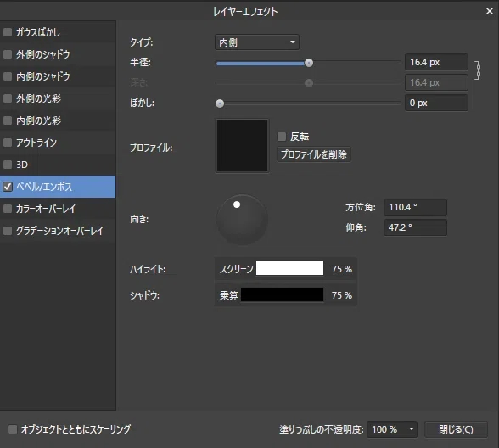Click the シャドウ opacity 75 % value

(342, 295)
